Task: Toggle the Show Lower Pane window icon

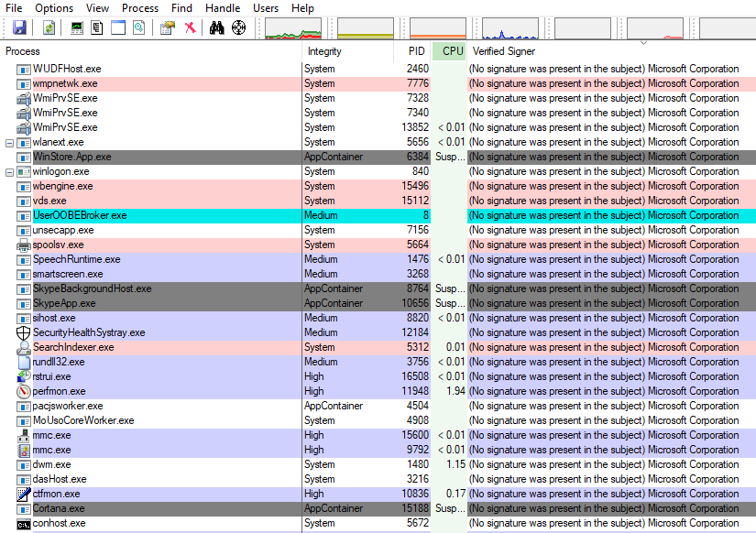Action: coord(118,27)
